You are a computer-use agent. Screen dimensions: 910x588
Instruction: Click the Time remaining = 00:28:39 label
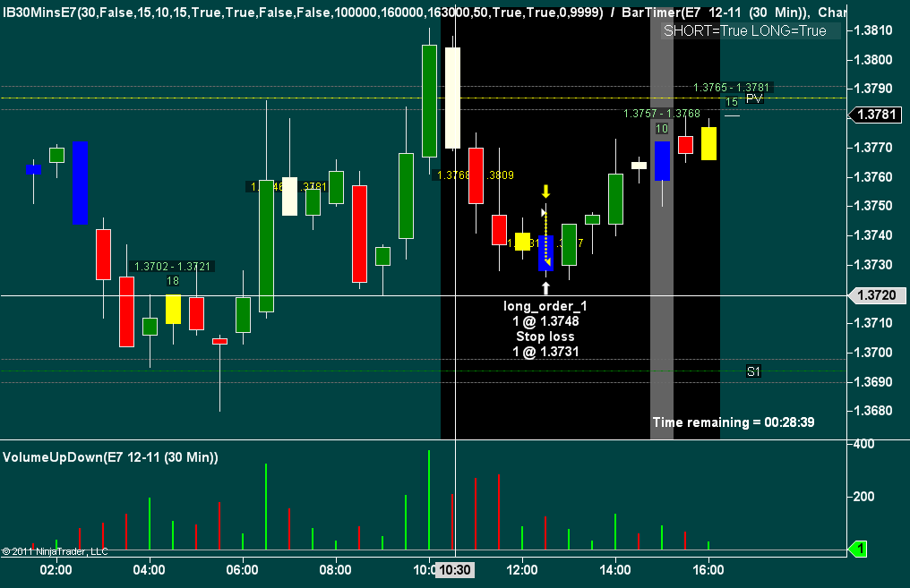coord(733,422)
